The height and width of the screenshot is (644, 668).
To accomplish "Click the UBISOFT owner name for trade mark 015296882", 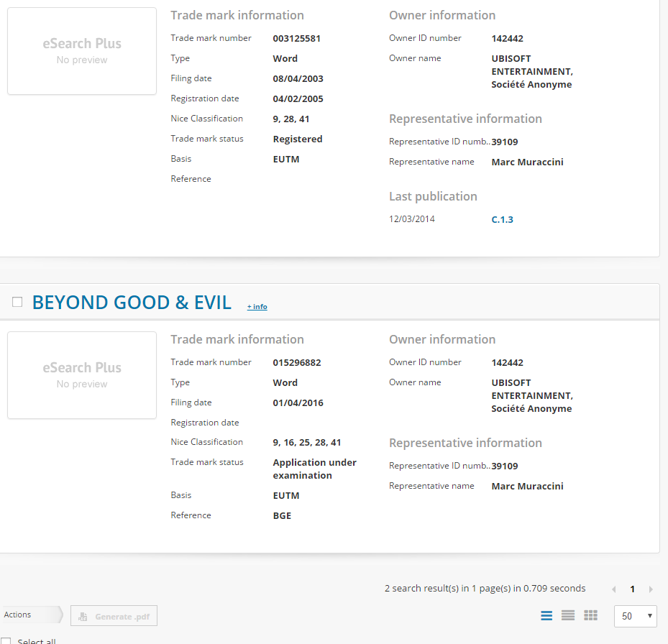I will 532,396.
